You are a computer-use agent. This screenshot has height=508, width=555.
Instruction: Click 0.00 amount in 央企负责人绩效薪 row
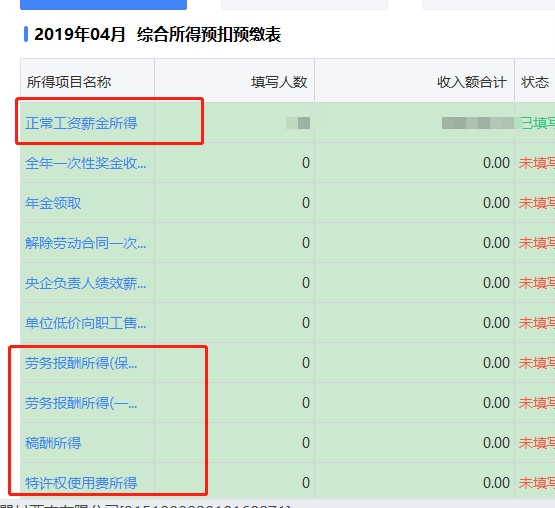[x=496, y=283]
